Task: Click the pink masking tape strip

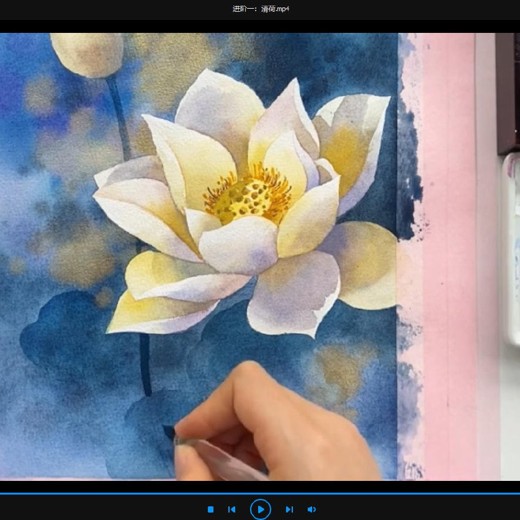Action: click(x=448, y=257)
